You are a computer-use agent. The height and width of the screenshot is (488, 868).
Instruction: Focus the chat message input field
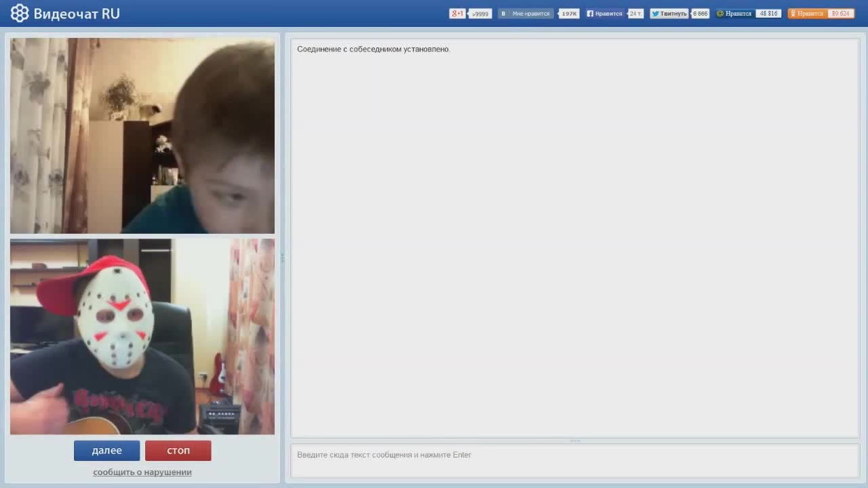coord(574,461)
